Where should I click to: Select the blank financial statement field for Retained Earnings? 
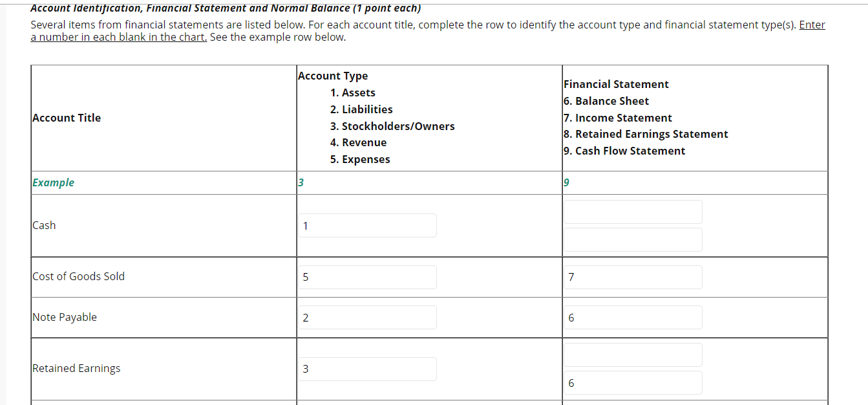coord(632,355)
